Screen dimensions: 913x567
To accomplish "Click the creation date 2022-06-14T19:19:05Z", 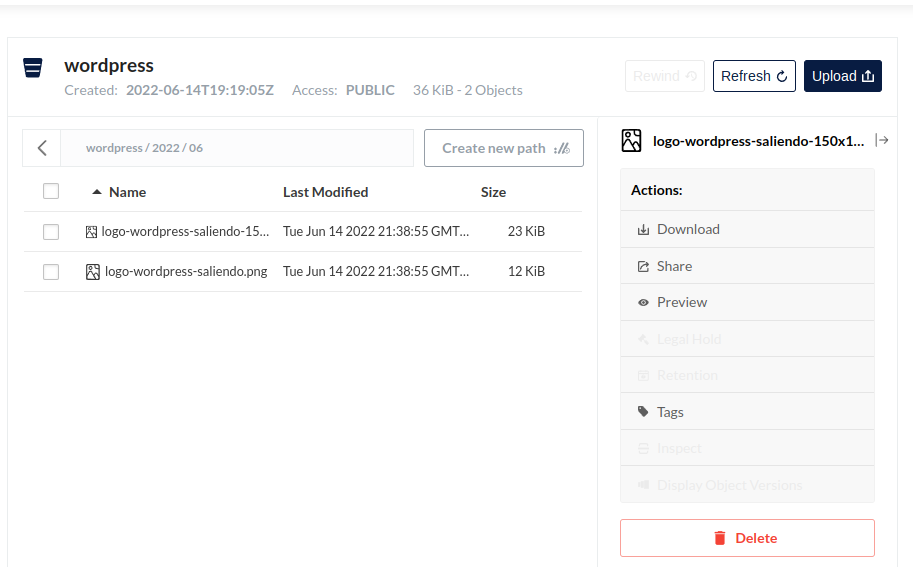I will click(200, 90).
